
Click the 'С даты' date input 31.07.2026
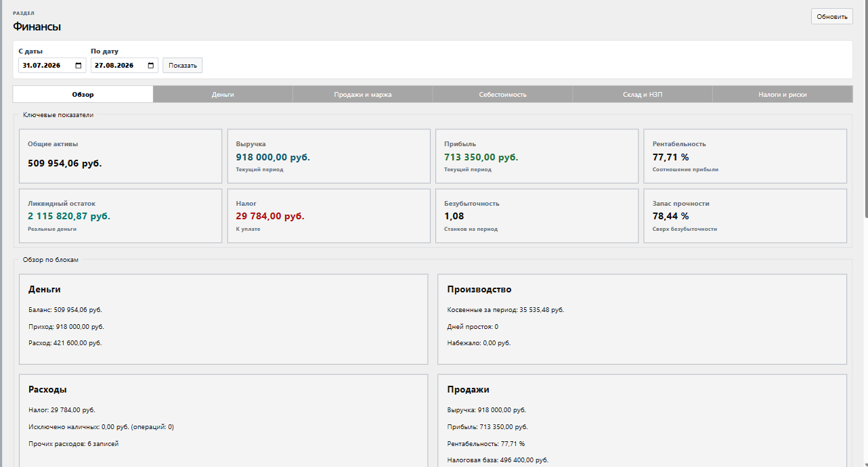click(x=52, y=66)
